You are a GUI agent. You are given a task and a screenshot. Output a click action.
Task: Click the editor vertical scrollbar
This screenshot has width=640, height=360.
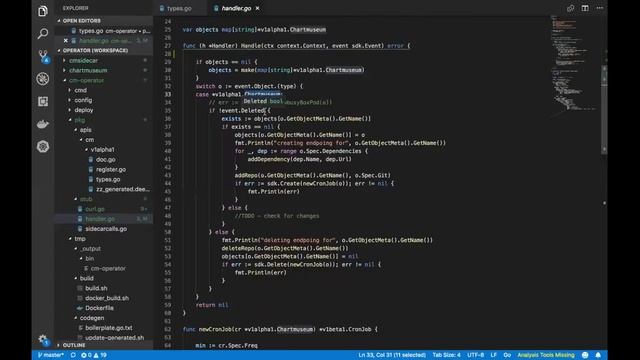pyautogui.click(x=604, y=110)
